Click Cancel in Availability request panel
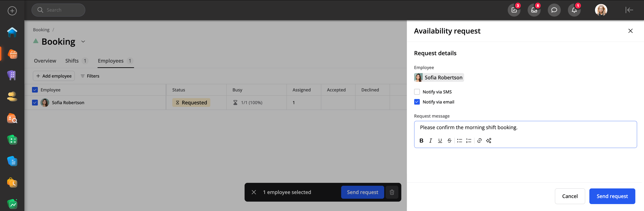 point(570,196)
